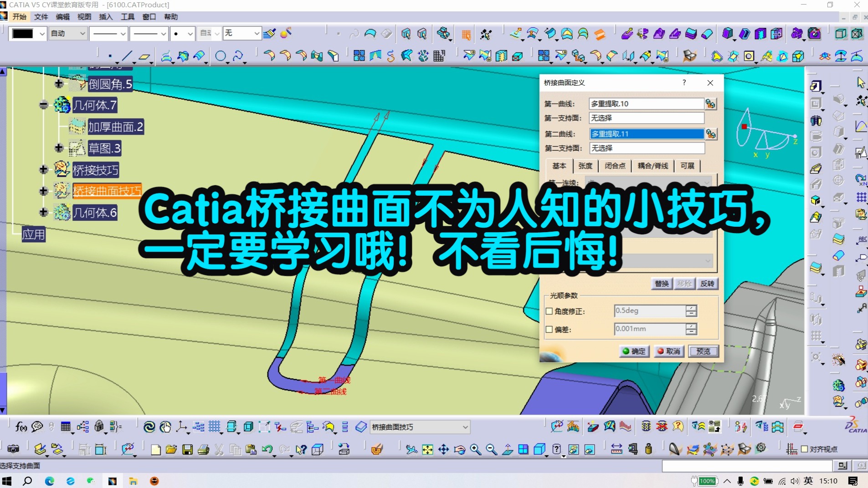Screen dimensions: 868x488
Task: Open the 编辑 menu
Action: pos(63,17)
